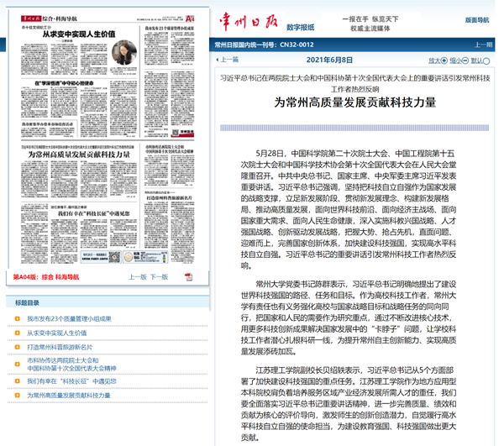Go to previous issue via 上一期
The image size is (504, 446).
(x=483, y=45)
